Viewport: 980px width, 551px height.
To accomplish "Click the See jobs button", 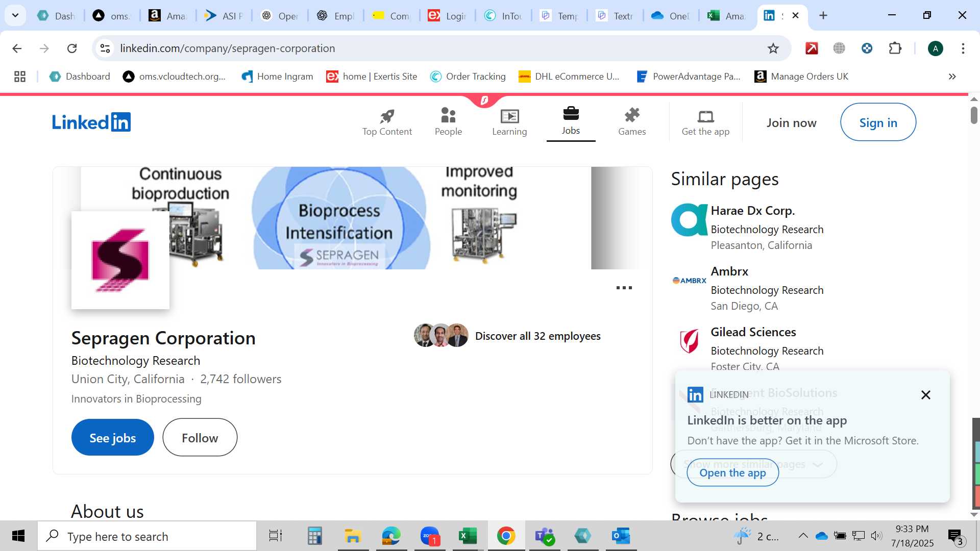I will 112,438.
